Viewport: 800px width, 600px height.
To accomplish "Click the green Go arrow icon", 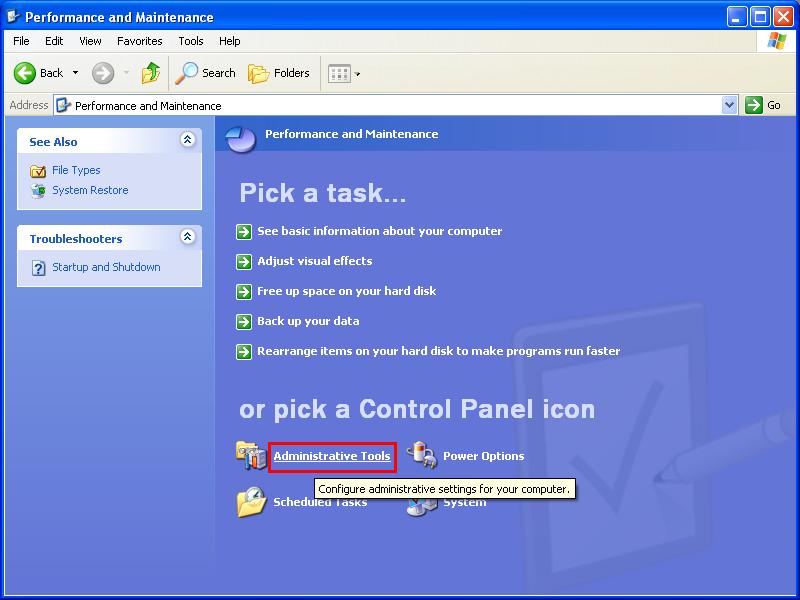I will tap(754, 105).
